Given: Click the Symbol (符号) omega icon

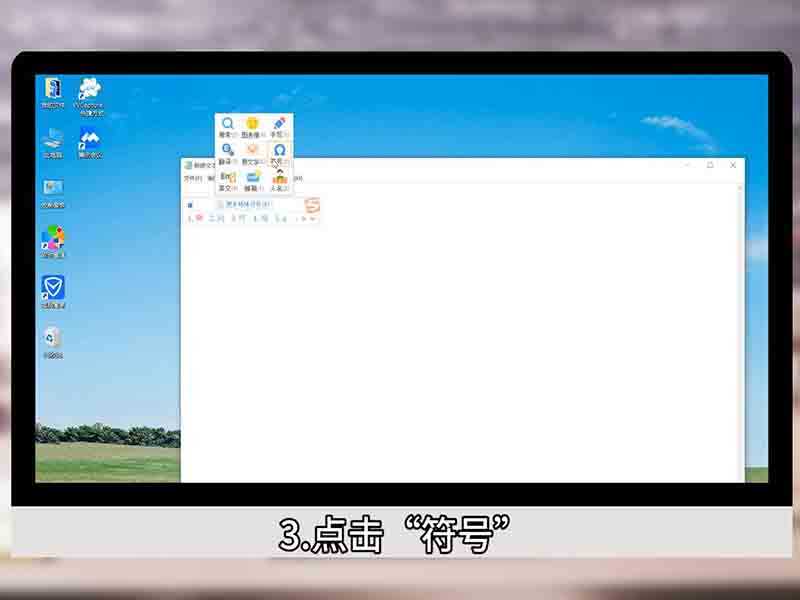Looking at the screenshot, I should (x=281, y=149).
